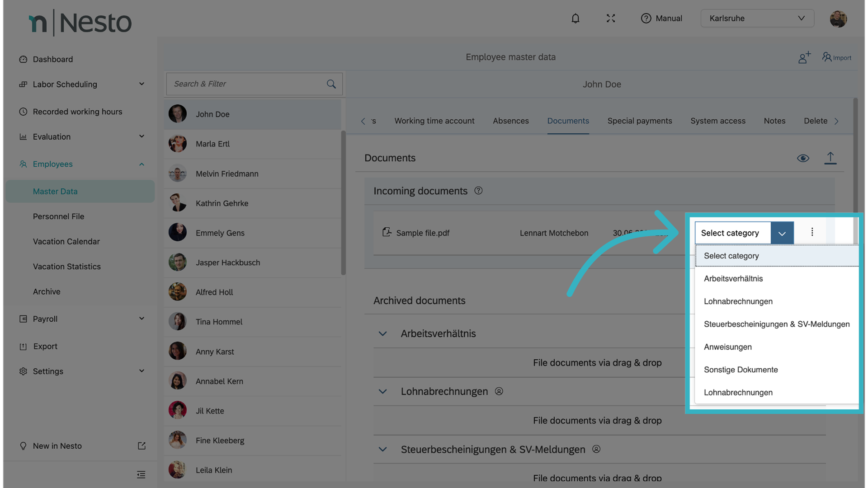The width and height of the screenshot is (868, 488).
Task: Choose Anweisungen from category list
Action: [x=727, y=347]
